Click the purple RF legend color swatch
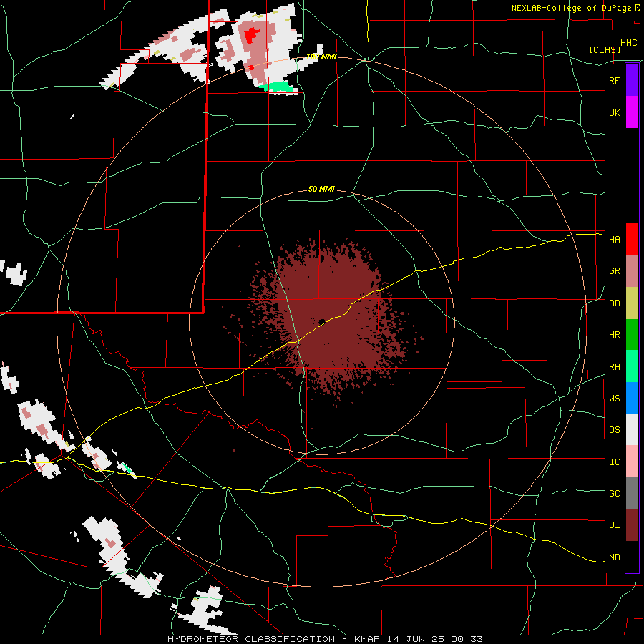The width and height of the screenshot is (644, 644). 632,80
